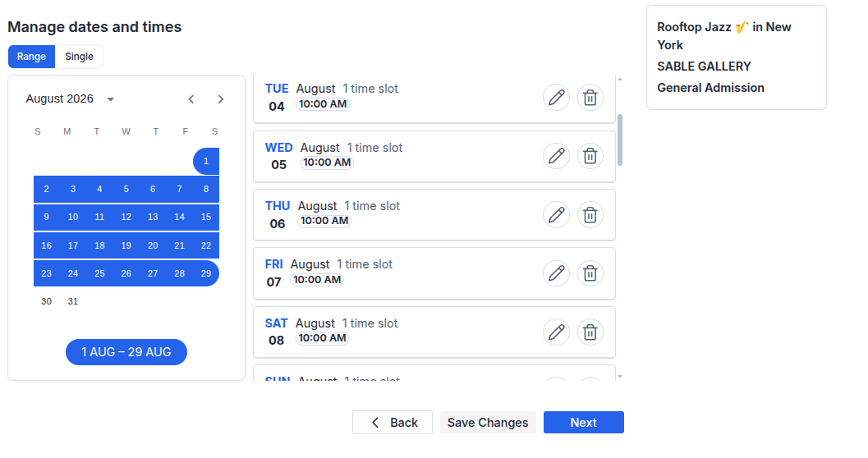The width and height of the screenshot is (868, 458).
Task: Edit the Wednesday August 05 time slot
Action: 556,156
